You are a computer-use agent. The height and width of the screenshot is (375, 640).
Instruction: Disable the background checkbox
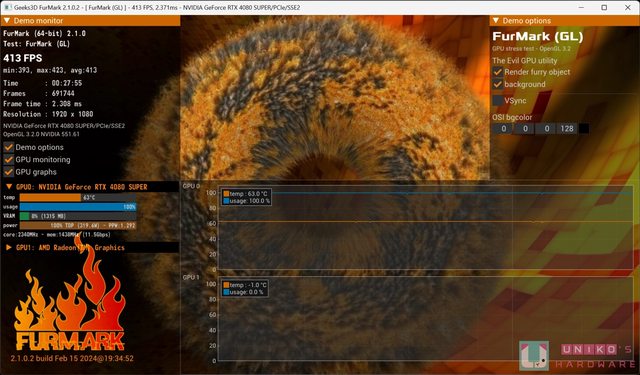tap(498, 84)
